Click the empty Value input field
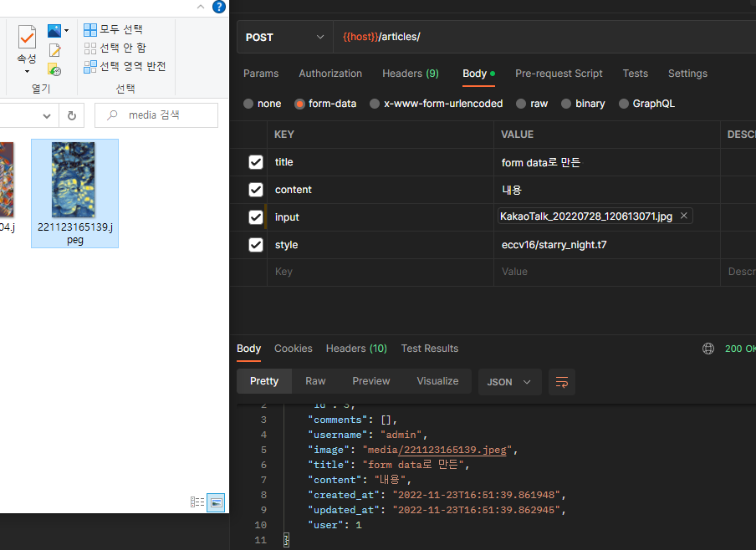 pos(607,272)
